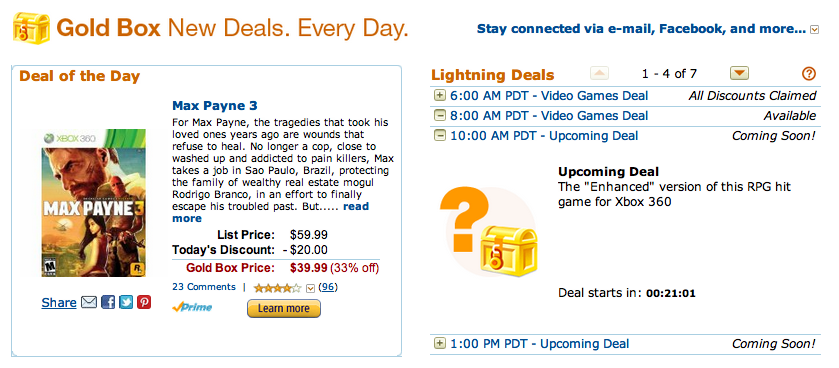Click the Upcoming Deal mystery chest image
Screen dimensions: 839x368
tap(489, 232)
